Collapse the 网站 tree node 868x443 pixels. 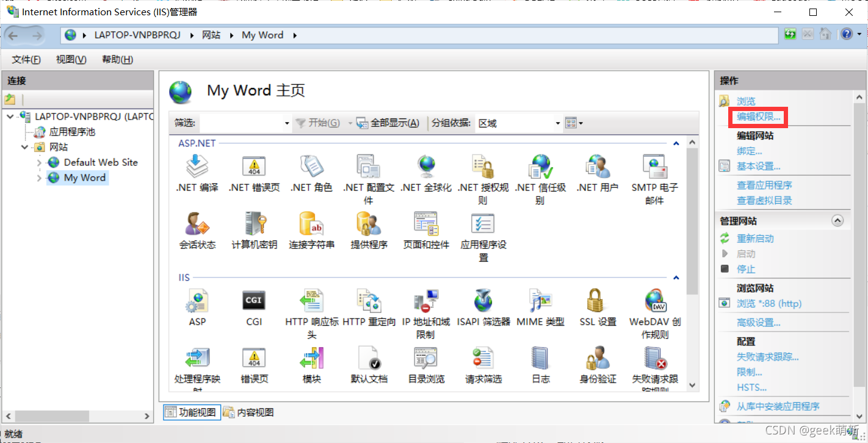(25, 147)
